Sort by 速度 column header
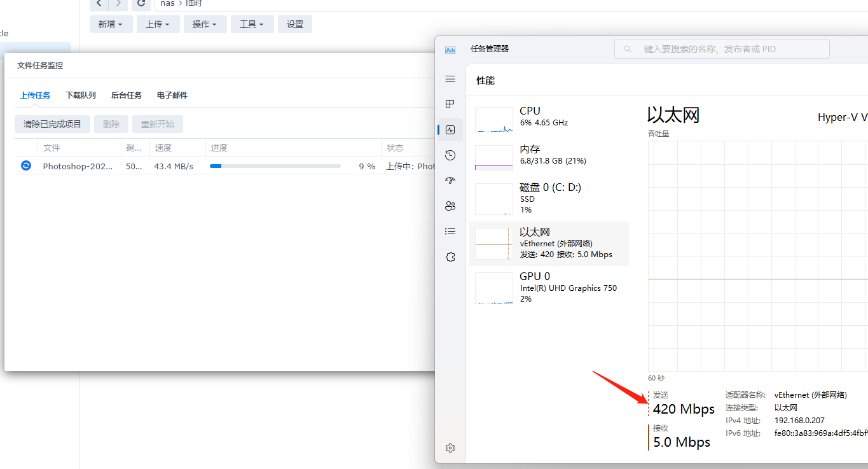 (178, 148)
